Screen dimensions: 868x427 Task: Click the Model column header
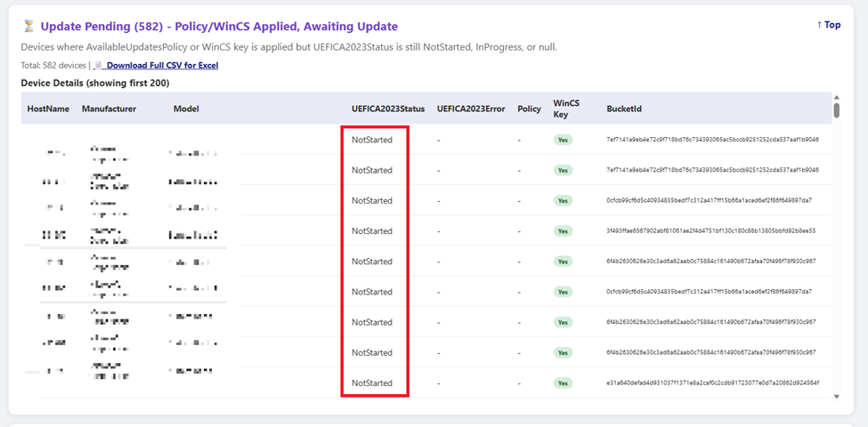pos(186,109)
